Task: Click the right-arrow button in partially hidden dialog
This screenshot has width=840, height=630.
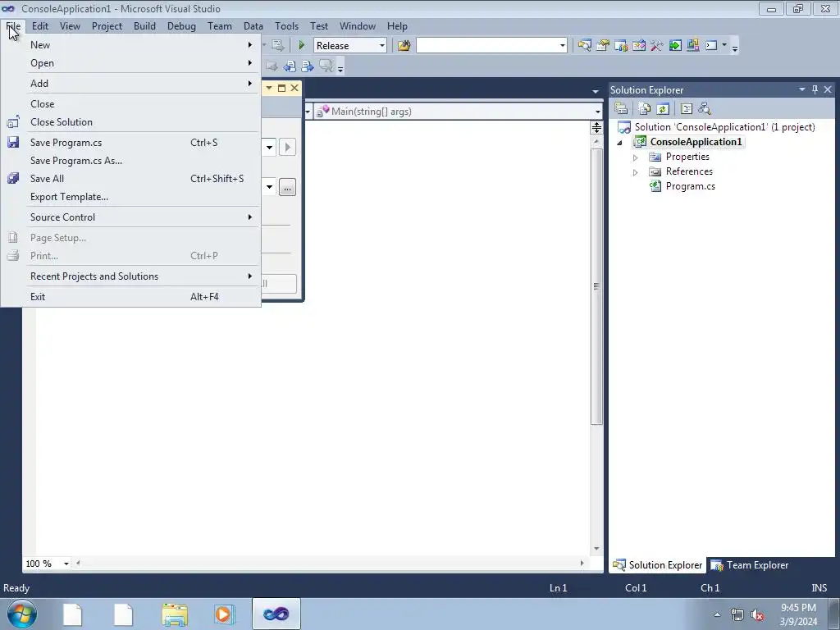Action: click(x=287, y=147)
